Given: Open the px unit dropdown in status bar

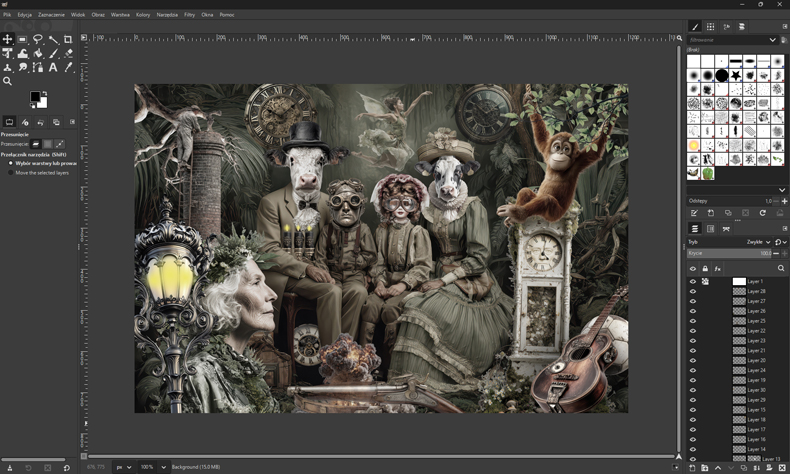Looking at the screenshot, I should tap(123, 467).
